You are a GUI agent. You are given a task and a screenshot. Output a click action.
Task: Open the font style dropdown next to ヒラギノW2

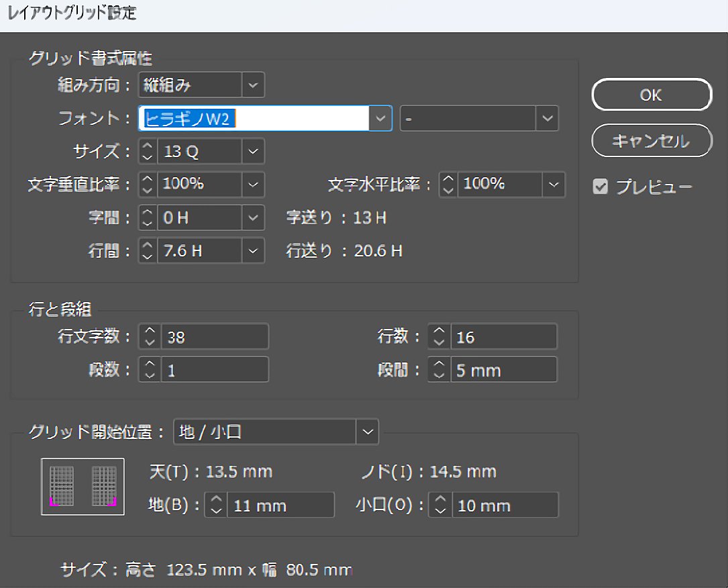click(548, 118)
